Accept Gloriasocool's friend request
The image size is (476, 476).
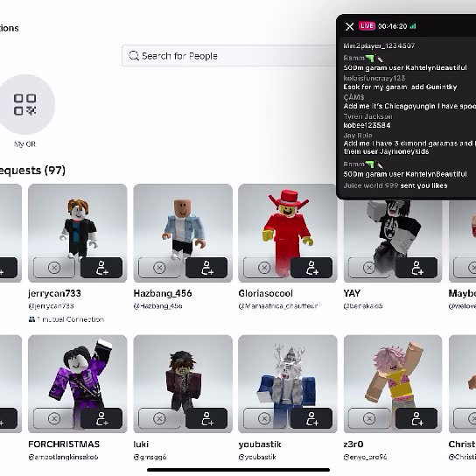(x=311, y=268)
